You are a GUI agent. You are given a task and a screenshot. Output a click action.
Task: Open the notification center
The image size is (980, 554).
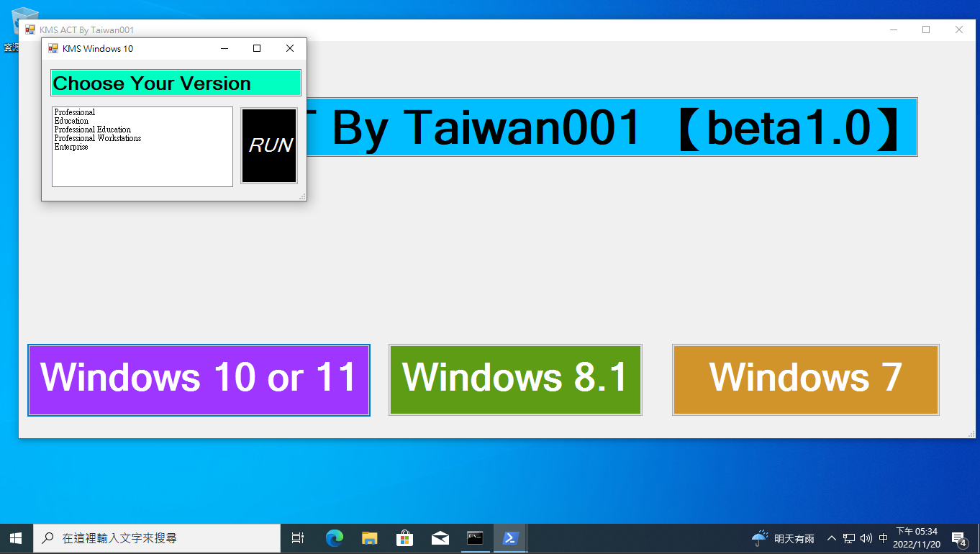click(x=959, y=538)
